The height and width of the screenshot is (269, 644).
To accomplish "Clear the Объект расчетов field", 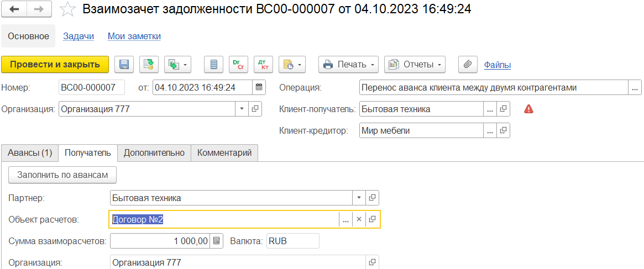I will (x=359, y=220).
